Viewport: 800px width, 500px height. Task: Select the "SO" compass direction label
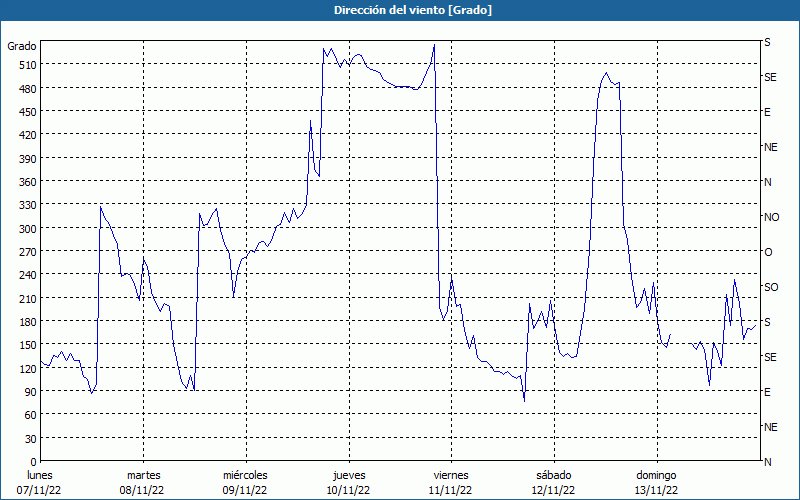(x=771, y=287)
